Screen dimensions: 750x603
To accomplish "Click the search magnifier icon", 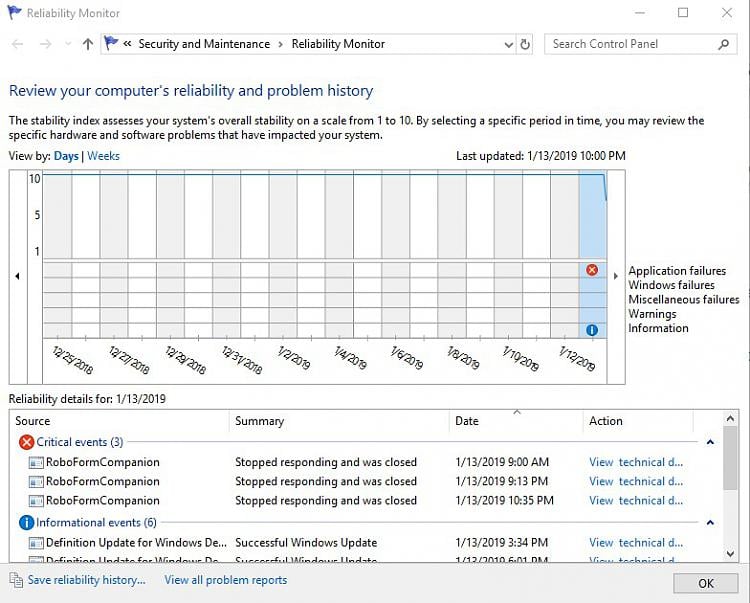I will pyautogui.click(x=724, y=44).
